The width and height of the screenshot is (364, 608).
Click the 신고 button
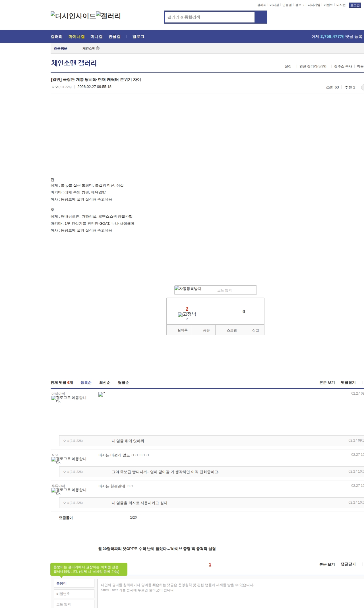(x=252, y=330)
